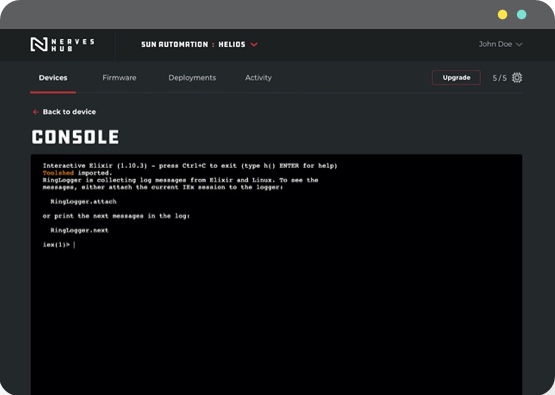Click the RingLogger.next line in console

click(79, 230)
